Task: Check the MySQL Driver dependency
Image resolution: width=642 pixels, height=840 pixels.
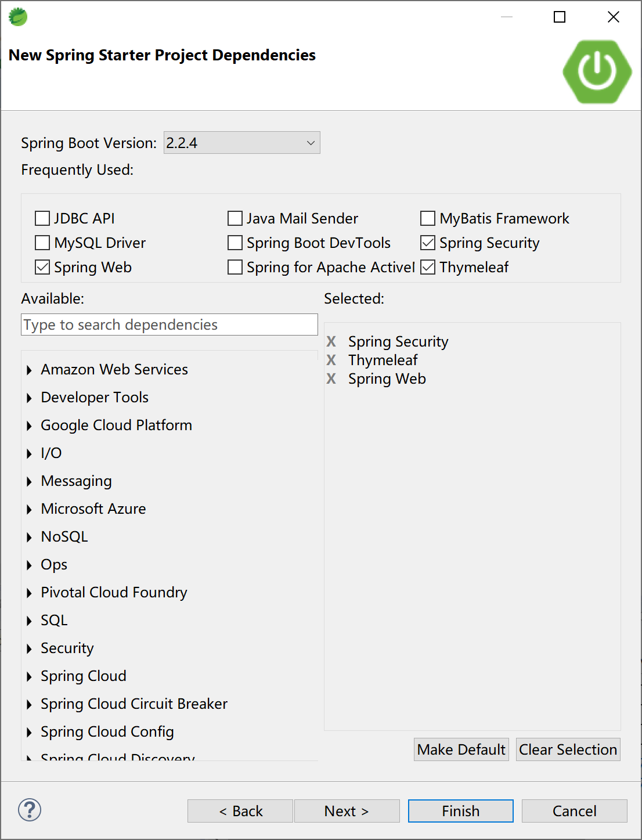Action: click(42, 243)
